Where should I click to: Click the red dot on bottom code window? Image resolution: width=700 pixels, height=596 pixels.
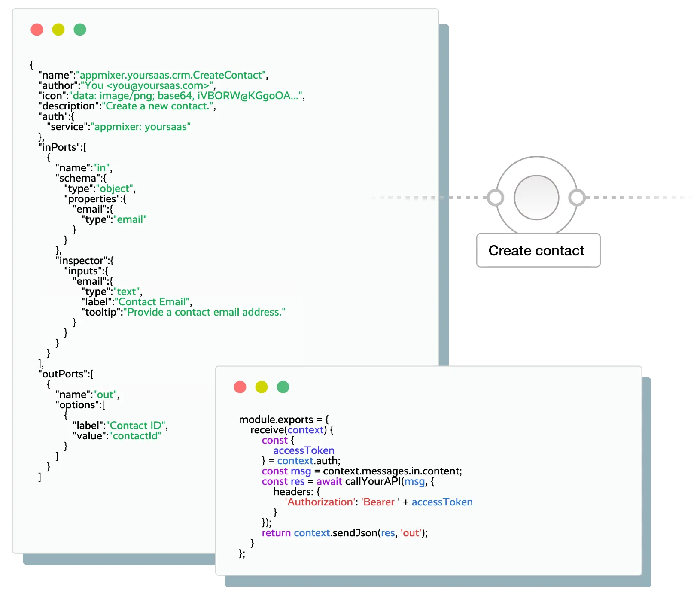pos(240,387)
